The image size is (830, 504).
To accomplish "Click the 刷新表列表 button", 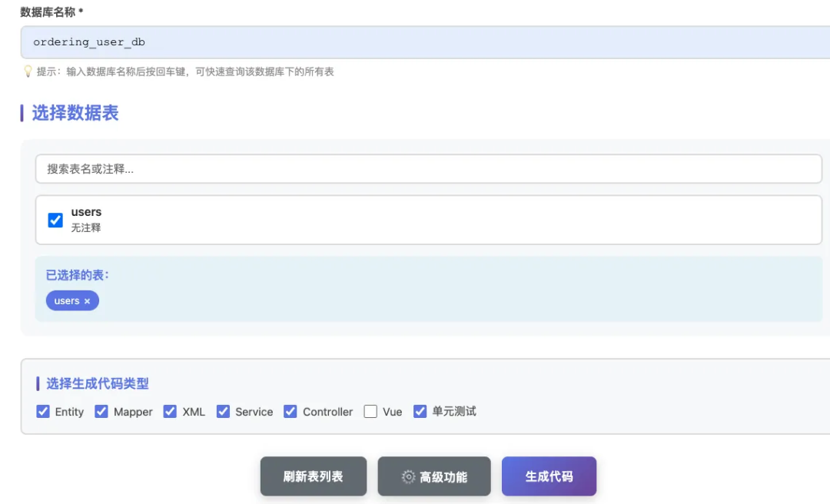I will point(313,476).
